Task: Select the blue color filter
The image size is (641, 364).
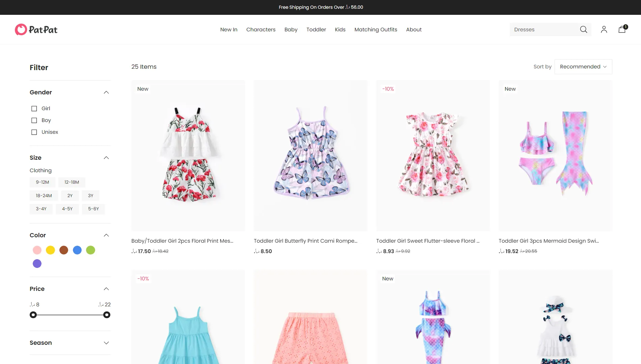Action: [77, 250]
